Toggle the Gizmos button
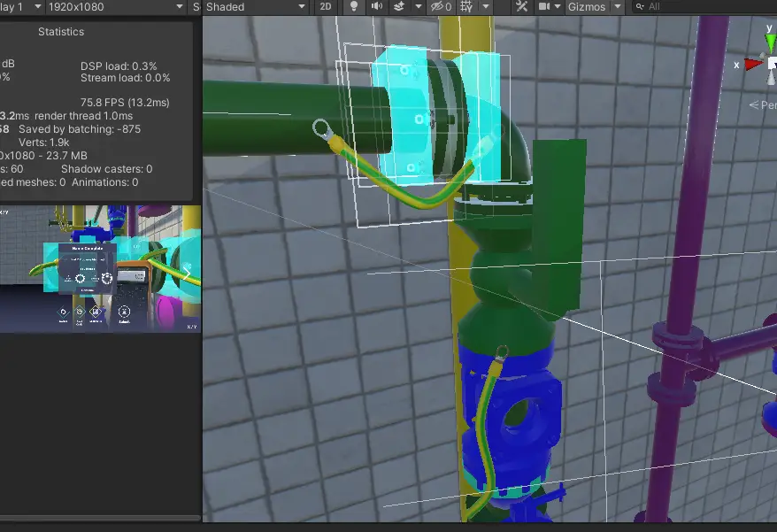 (585, 7)
